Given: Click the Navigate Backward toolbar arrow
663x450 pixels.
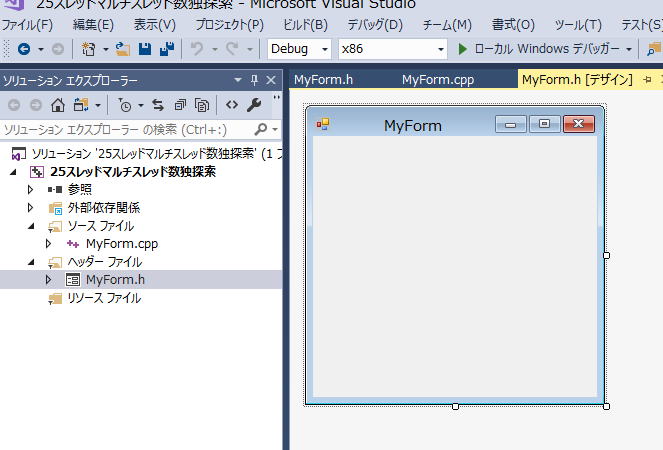Looking at the screenshot, I should (24, 49).
